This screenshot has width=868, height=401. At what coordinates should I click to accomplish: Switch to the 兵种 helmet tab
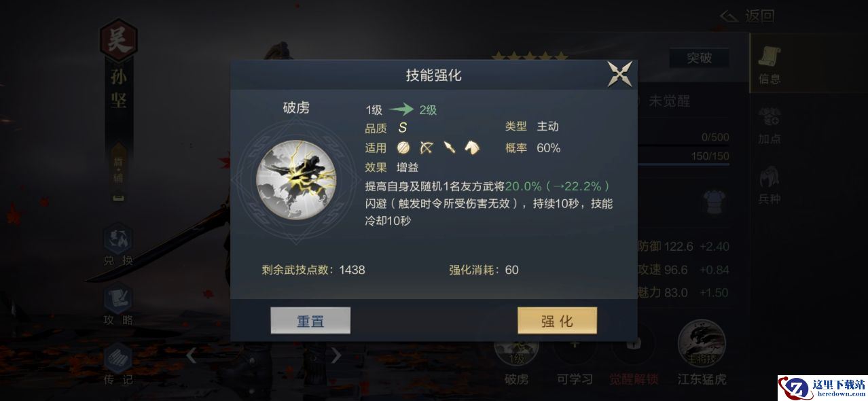770,185
